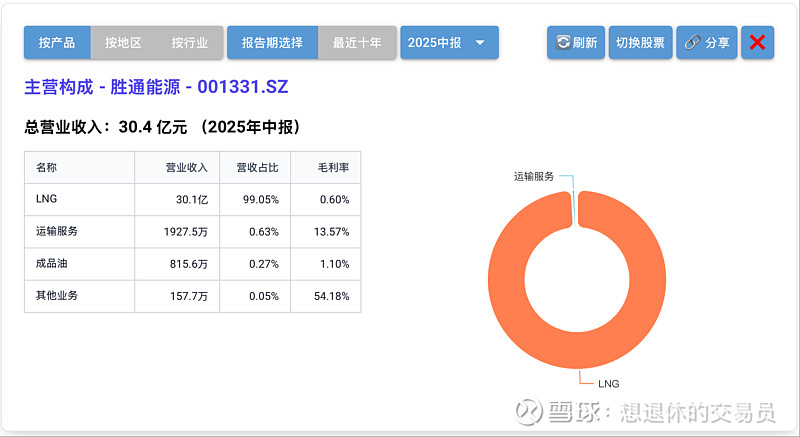The height and width of the screenshot is (437, 800).
Task: Click the 刷新 refresh button
Action: [x=576, y=42]
